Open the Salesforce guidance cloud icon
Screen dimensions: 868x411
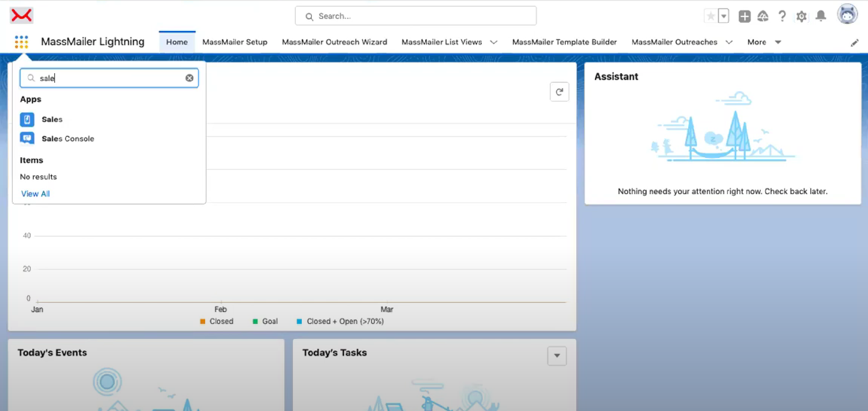tap(763, 16)
